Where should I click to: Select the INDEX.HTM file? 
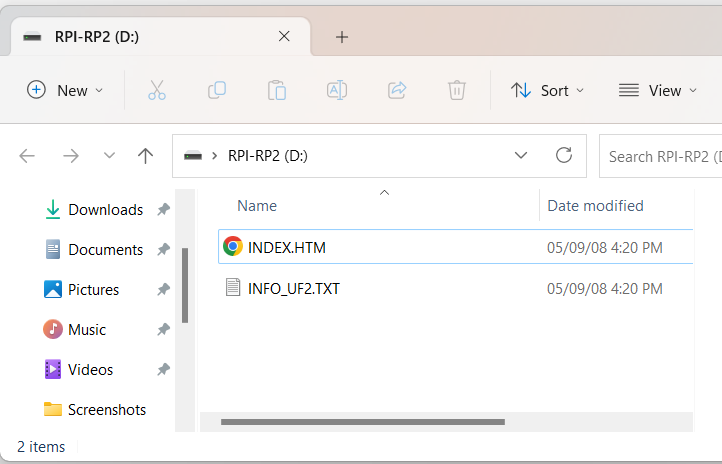click(287, 247)
